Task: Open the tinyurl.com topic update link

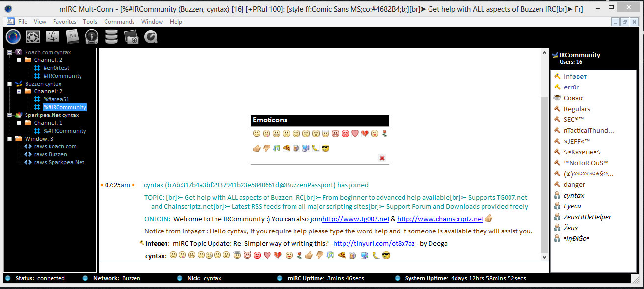Action: pyautogui.click(x=374, y=243)
